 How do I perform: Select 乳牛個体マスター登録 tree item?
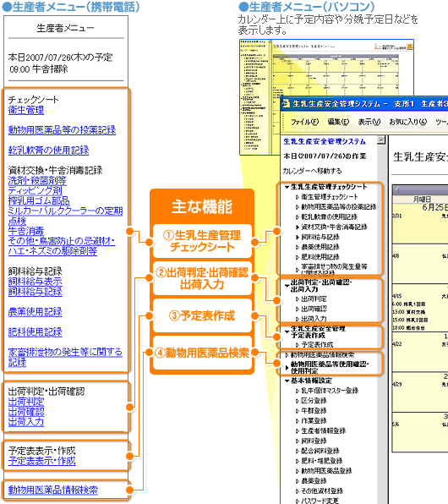(x=330, y=391)
